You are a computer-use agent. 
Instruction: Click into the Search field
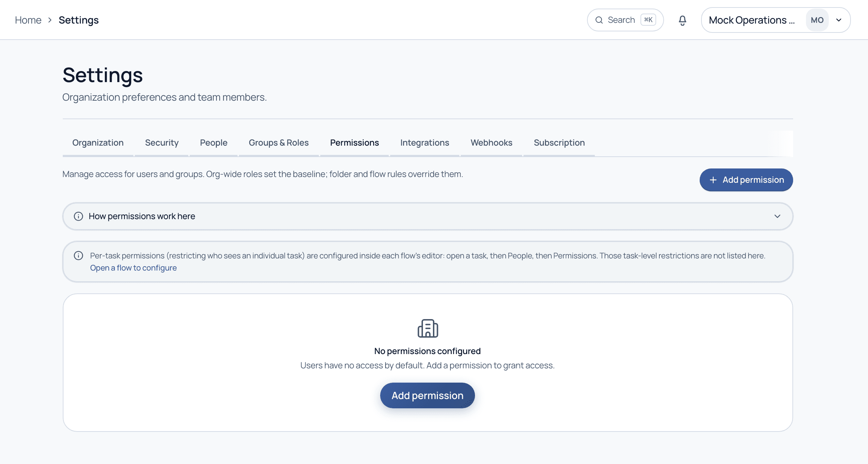point(625,20)
